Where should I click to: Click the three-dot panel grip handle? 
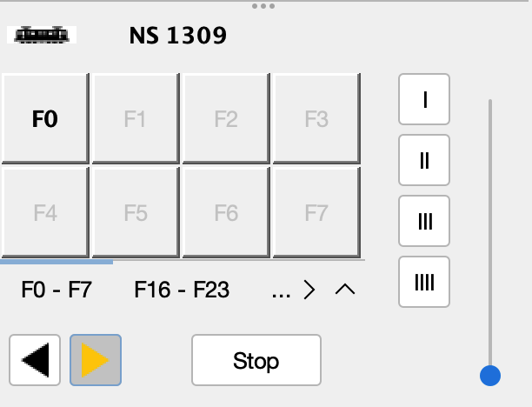point(263,6)
